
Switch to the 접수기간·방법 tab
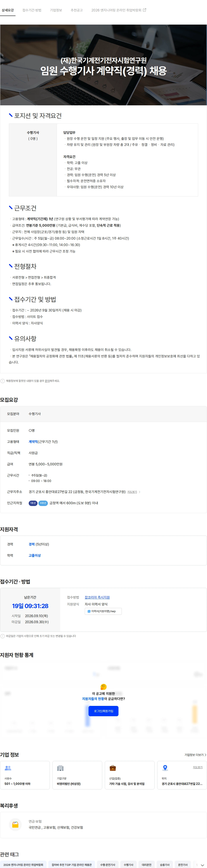click(x=32, y=10)
